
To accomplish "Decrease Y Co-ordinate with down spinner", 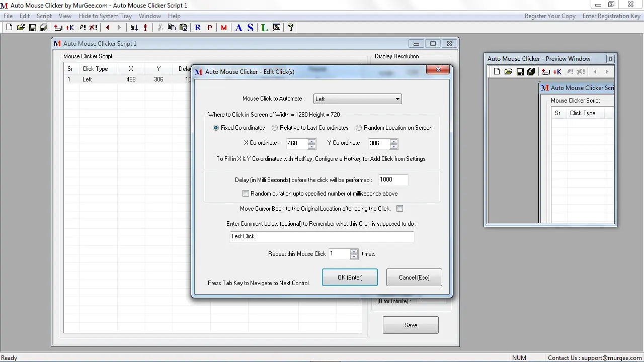I will [394, 146].
